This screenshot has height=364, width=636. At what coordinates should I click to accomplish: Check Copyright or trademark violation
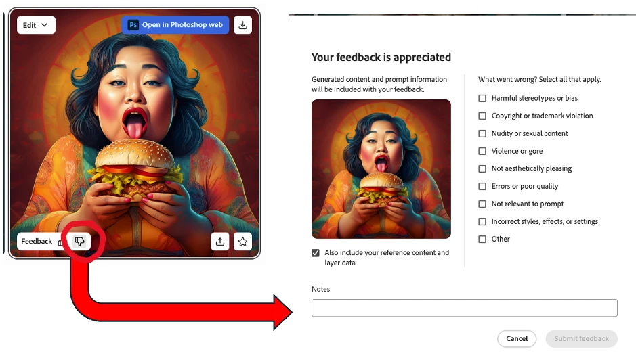[482, 116]
